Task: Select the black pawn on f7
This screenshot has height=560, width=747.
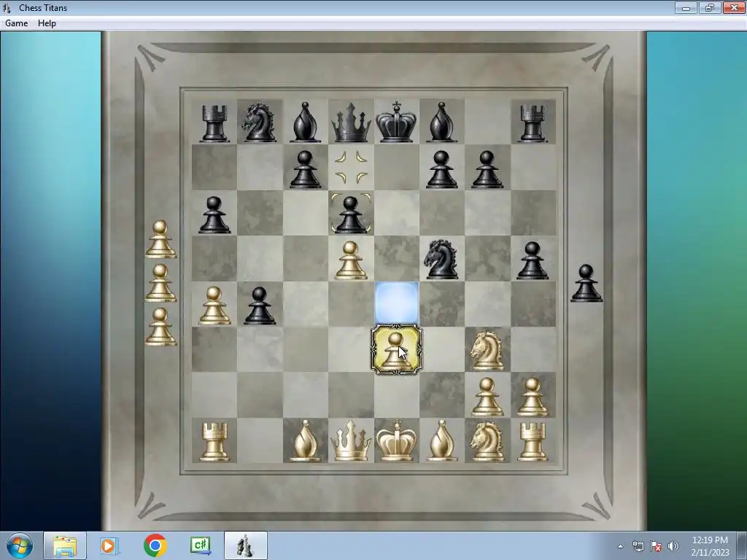Action: coord(441,169)
